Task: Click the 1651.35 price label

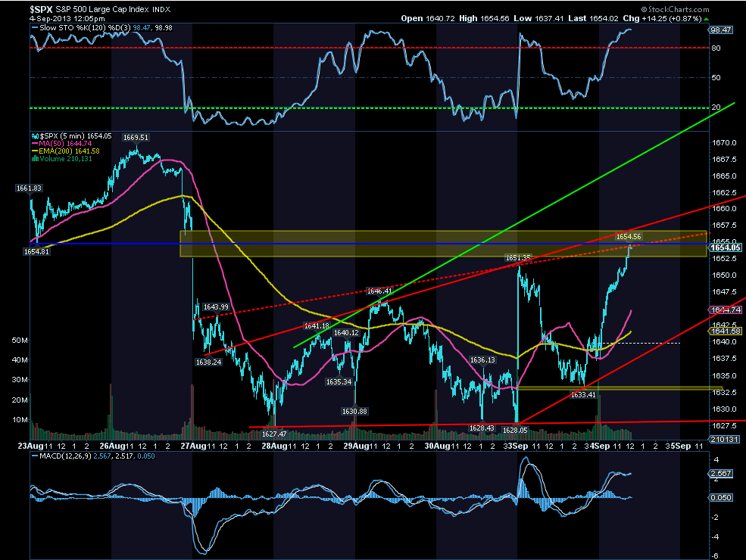Action: pyautogui.click(x=518, y=257)
